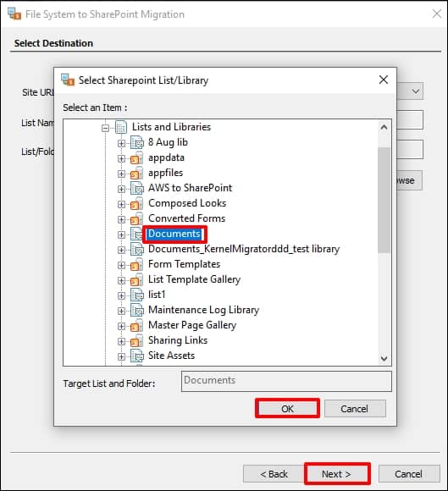
Task: Expand the 8 Aug lib node
Action: pos(121,143)
